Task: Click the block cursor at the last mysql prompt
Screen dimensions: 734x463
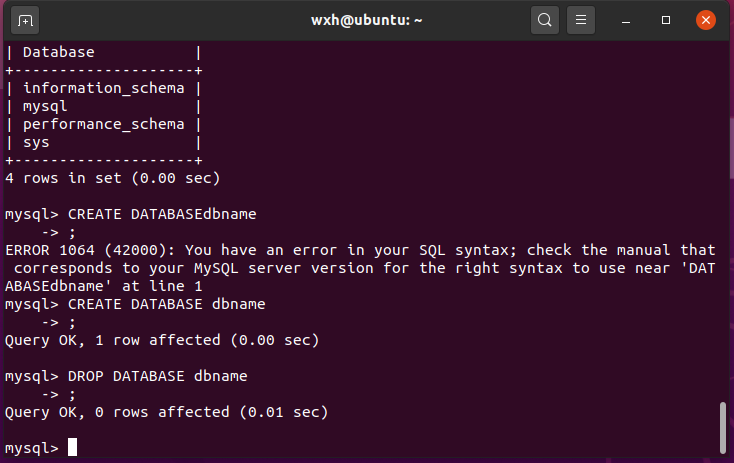Action: coord(72,447)
